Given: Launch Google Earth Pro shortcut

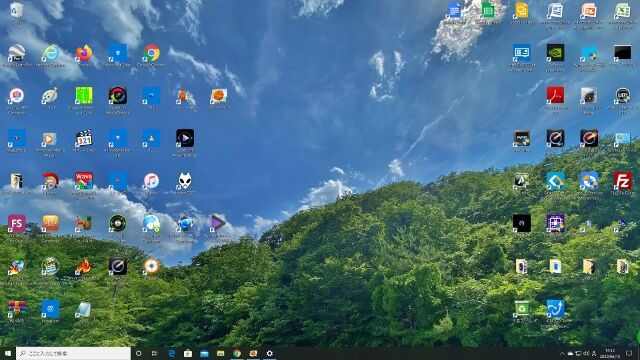Looking at the screenshot, I should [x=16, y=53].
